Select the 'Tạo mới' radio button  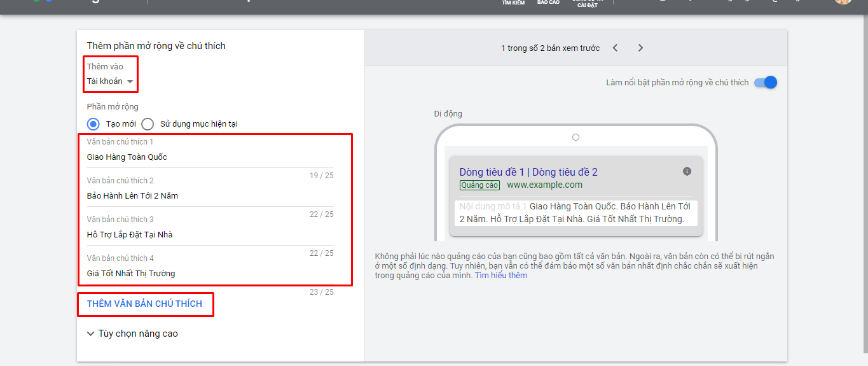pos(93,124)
